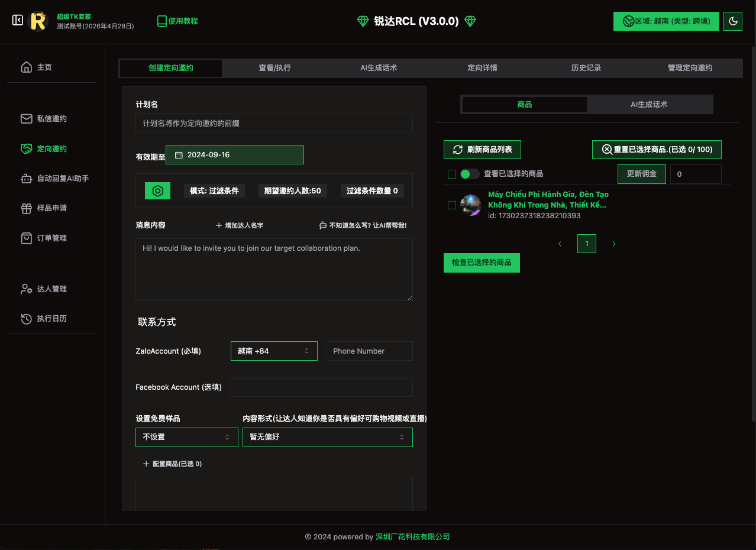This screenshot has height=550, width=756.
Task: Open 自动回复AI助手 in the sidebar
Action: [x=62, y=178]
